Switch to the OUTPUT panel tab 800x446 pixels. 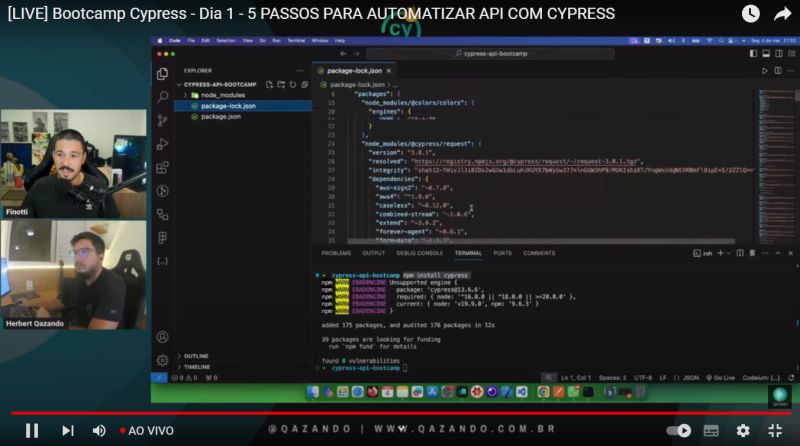(x=373, y=253)
